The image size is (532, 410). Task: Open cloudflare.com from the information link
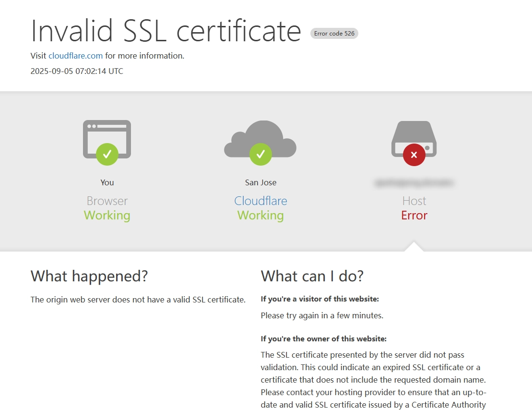75,56
